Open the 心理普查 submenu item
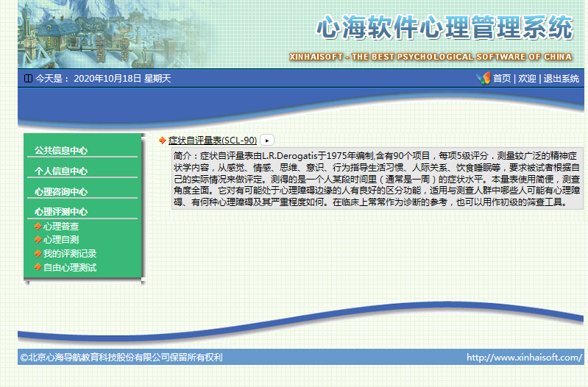This screenshot has height=387, width=588. click(61, 227)
